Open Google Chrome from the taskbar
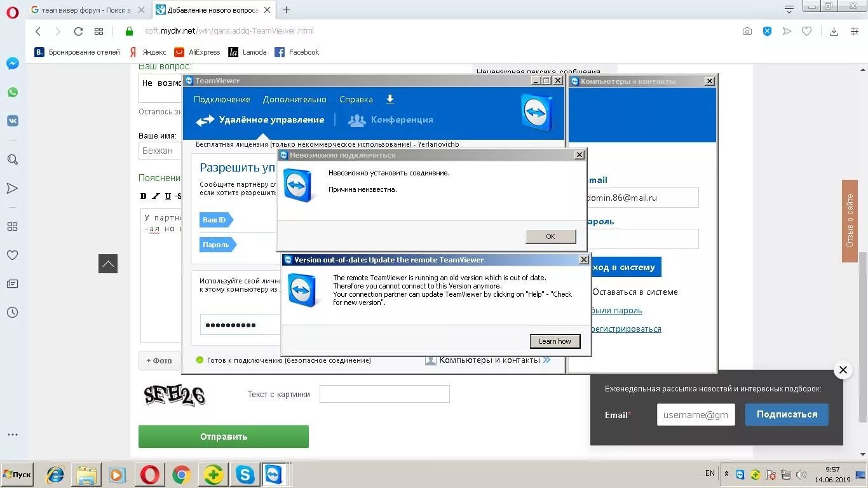Image resolution: width=868 pixels, height=488 pixels. point(181,475)
